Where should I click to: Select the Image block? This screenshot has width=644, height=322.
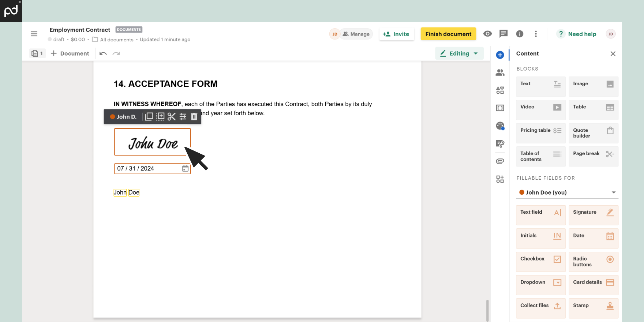pos(594,87)
